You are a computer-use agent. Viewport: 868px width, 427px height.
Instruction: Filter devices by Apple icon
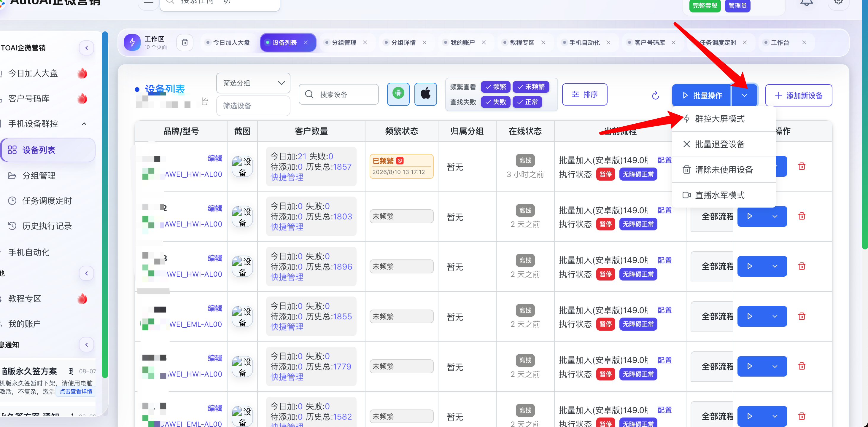click(x=425, y=94)
